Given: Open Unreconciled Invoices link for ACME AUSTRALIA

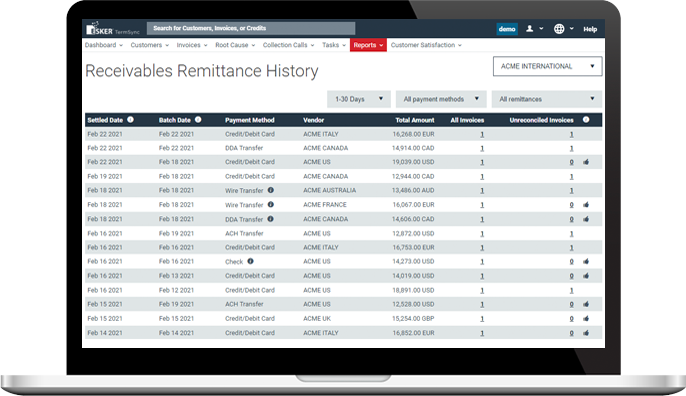Looking at the screenshot, I should coord(571,191).
